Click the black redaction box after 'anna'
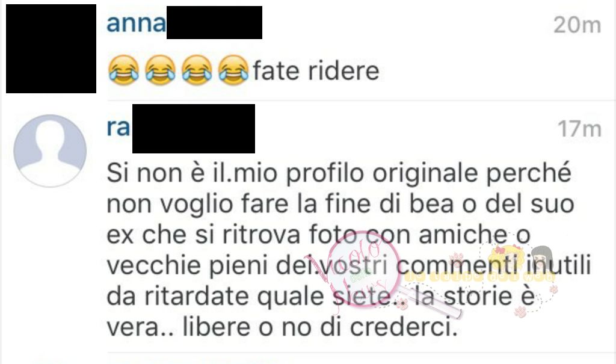Screen dimensions: 616x364 (215, 22)
